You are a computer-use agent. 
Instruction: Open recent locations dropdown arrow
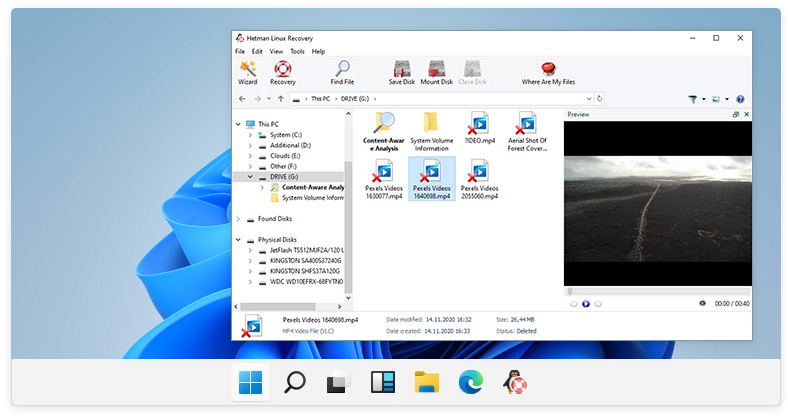pyautogui.click(x=269, y=99)
